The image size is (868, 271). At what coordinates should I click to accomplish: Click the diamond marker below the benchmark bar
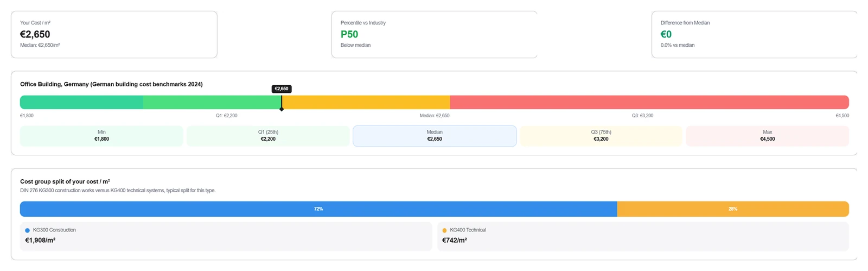click(282, 109)
